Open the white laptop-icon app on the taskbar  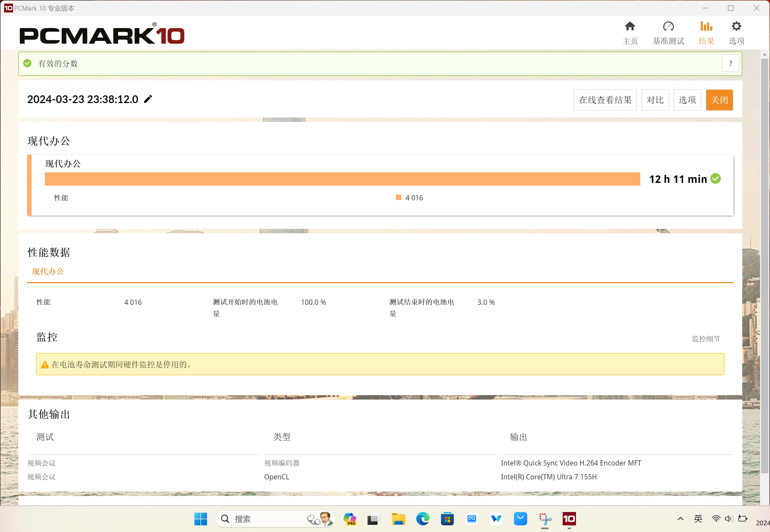471,519
